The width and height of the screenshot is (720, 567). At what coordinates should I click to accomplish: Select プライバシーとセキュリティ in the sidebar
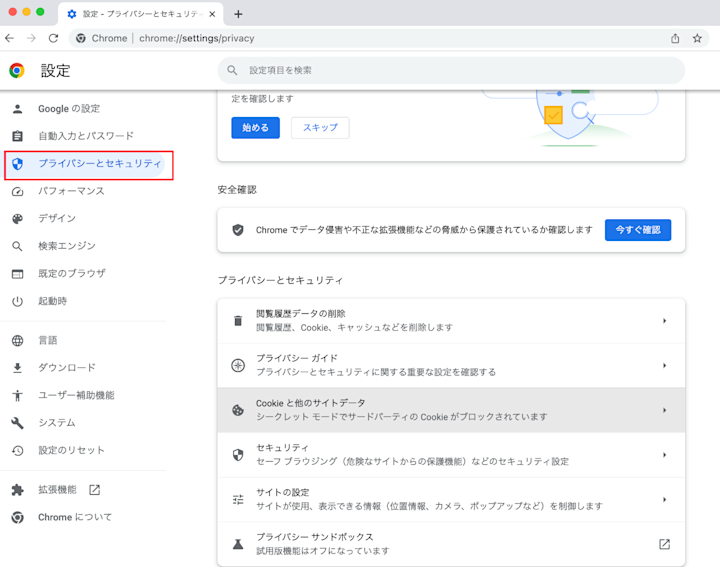[x=85, y=163]
